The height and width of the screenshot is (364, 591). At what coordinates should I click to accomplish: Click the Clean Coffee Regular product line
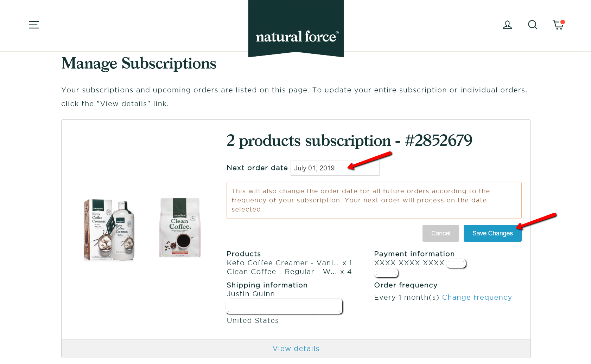(x=289, y=272)
